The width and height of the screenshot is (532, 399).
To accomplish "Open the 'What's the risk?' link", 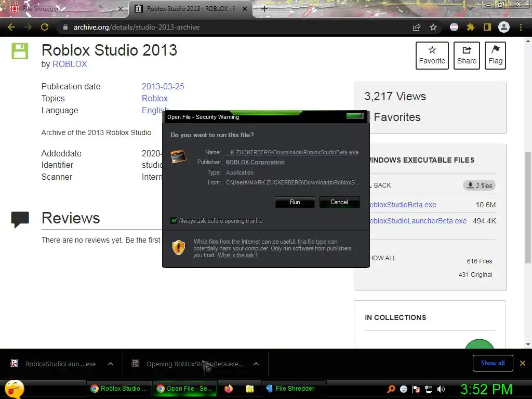I will (x=237, y=255).
